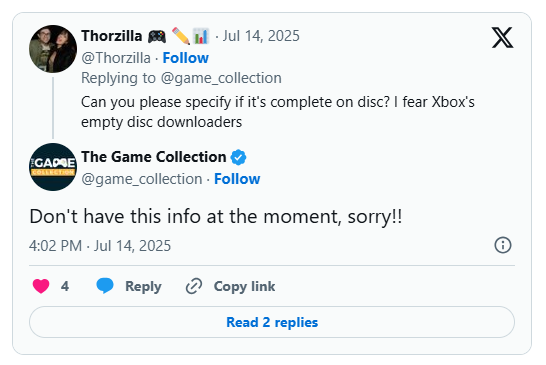Open the Read 2 replies button
The width and height of the screenshot is (546, 365).
(272, 322)
